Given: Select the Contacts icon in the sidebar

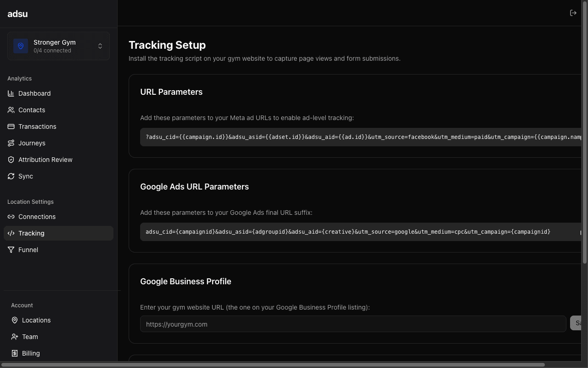Looking at the screenshot, I should [x=11, y=110].
